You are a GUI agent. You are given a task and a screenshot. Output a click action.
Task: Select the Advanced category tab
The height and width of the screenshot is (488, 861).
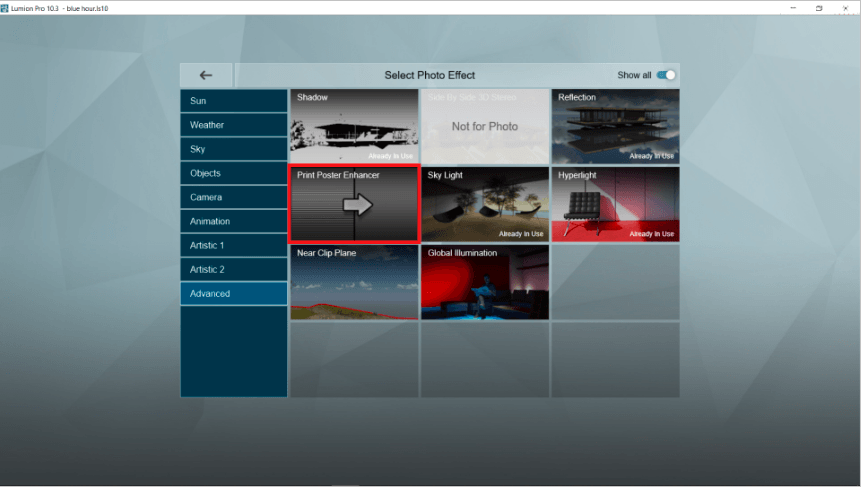[x=234, y=293]
